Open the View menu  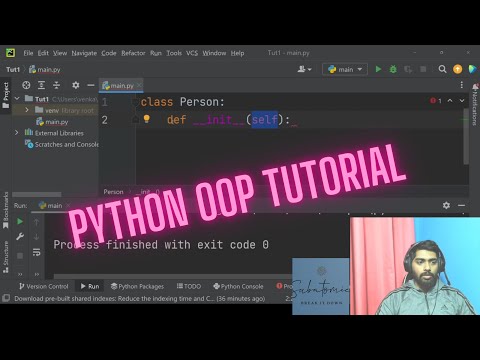60,53
